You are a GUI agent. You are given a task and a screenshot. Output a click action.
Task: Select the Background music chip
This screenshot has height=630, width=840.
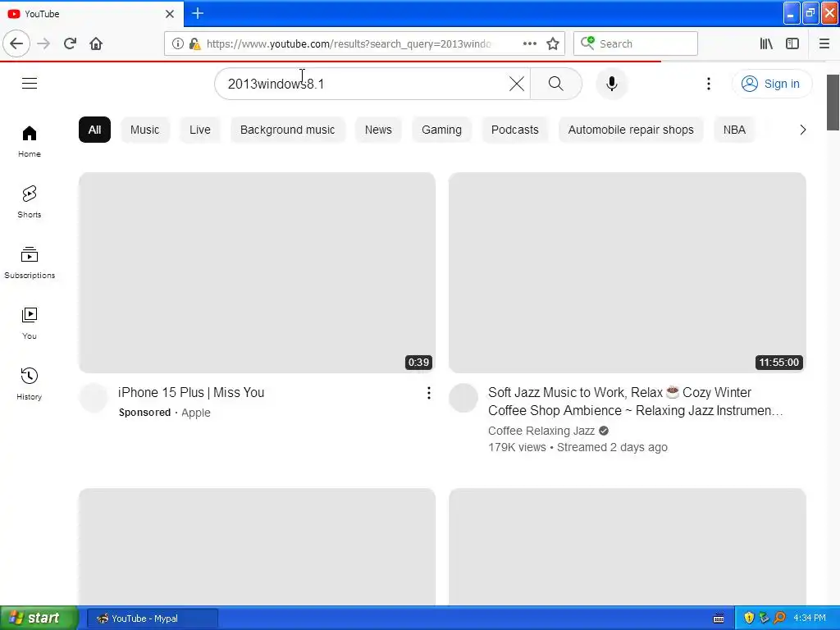pos(287,130)
